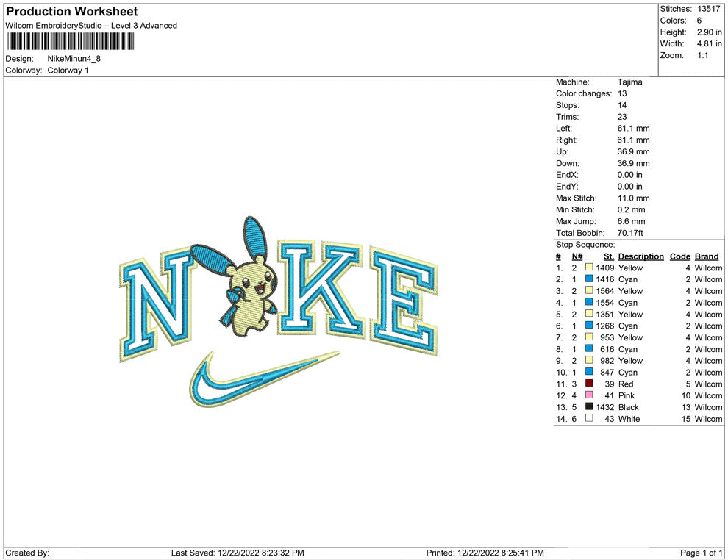Click 'Page 1 of 1' footer text
The image size is (728, 560).
pos(701,553)
